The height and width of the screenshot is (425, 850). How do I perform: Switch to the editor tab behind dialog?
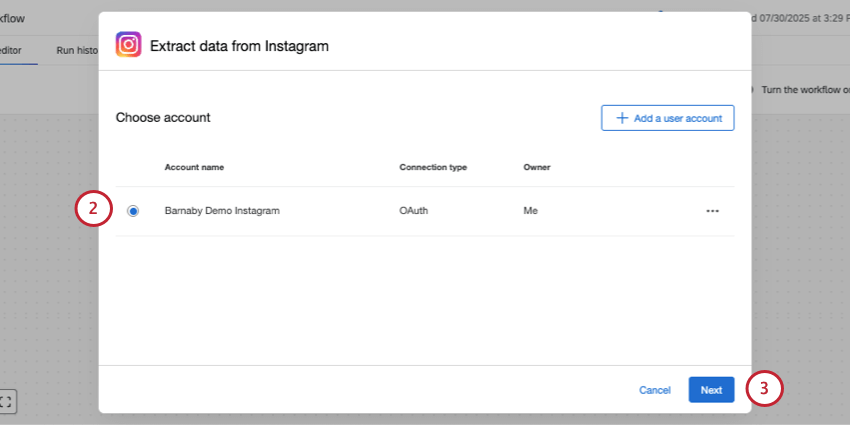11,50
